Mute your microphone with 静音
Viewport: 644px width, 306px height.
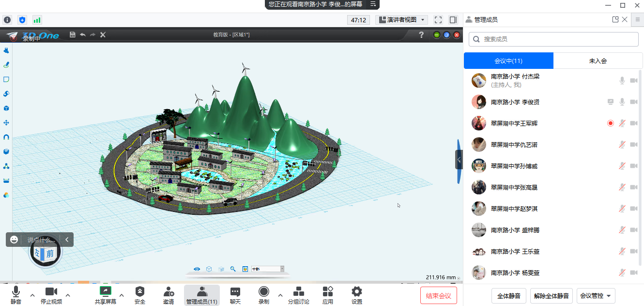coord(16,295)
